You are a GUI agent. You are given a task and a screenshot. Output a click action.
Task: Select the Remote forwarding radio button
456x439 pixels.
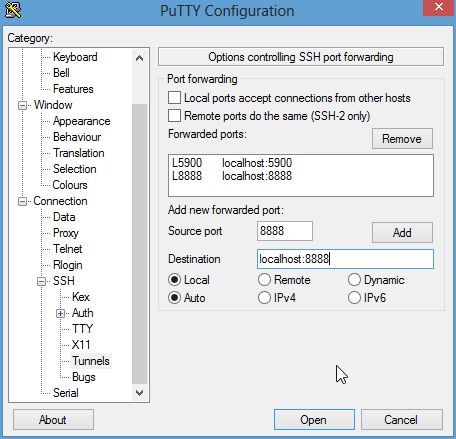264,280
